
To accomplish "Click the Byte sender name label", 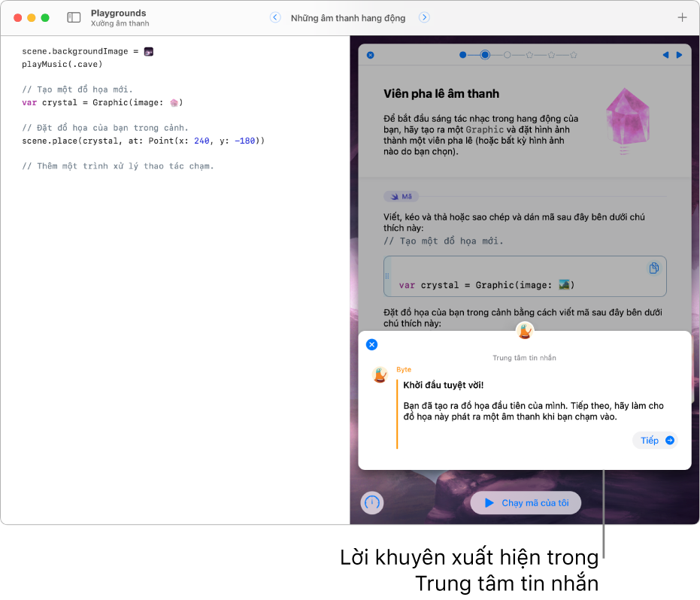I will 404,370.
